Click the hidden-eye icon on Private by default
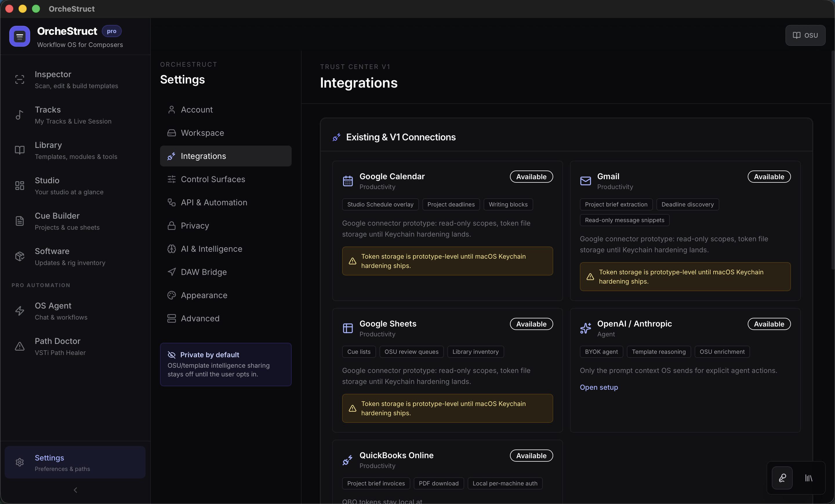The width and height of the screenshot is (835, 504). 171,355
